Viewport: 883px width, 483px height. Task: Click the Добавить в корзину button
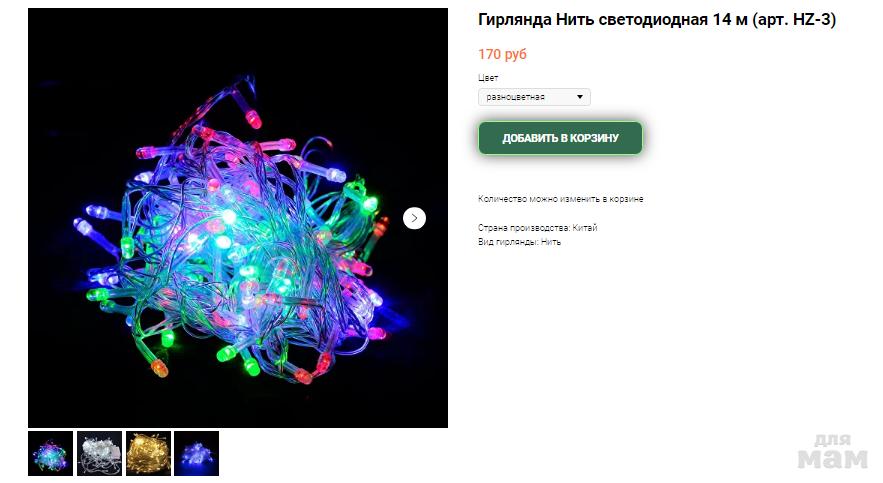560,138
